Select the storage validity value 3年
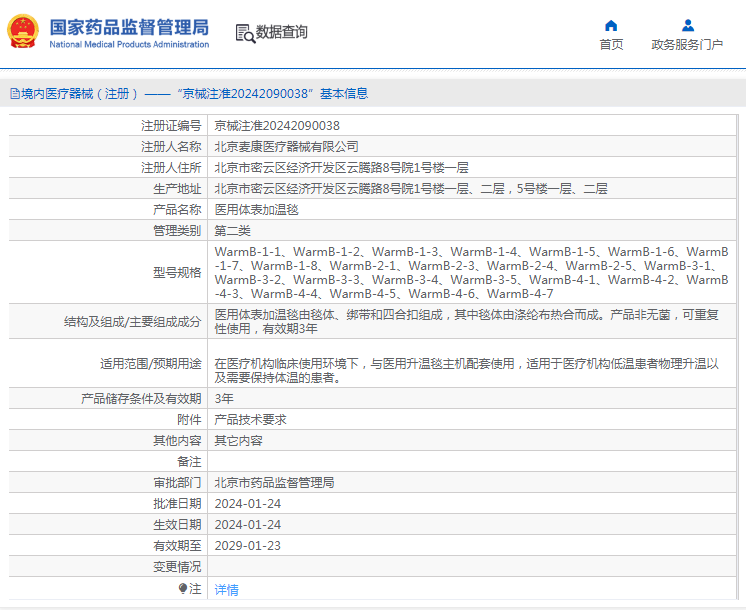This screenshot has height=610, width=746. 224,399
